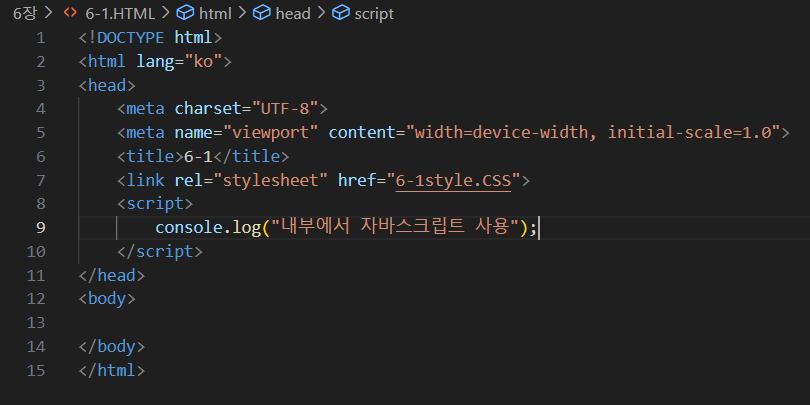Click the opening script tag on line 8
Viewport: 810px width, 405px height.
pos(155,204)
